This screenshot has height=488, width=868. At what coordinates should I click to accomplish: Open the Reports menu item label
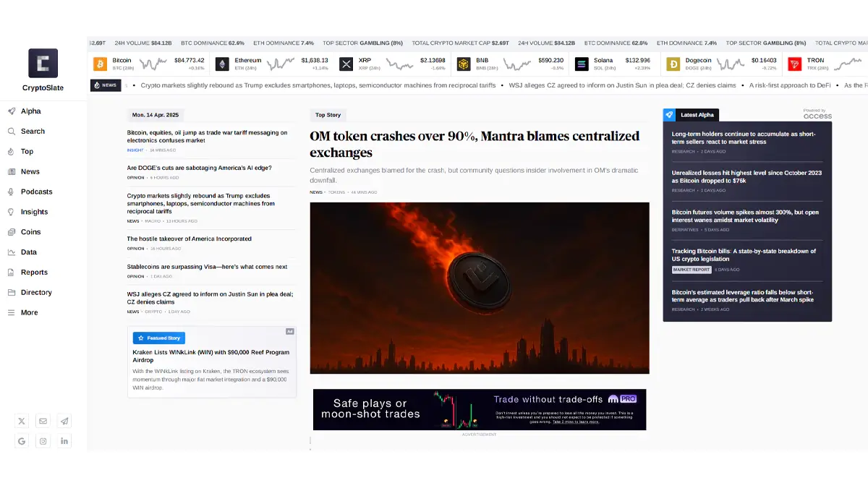pyautogui.click(x=35, y=273)
